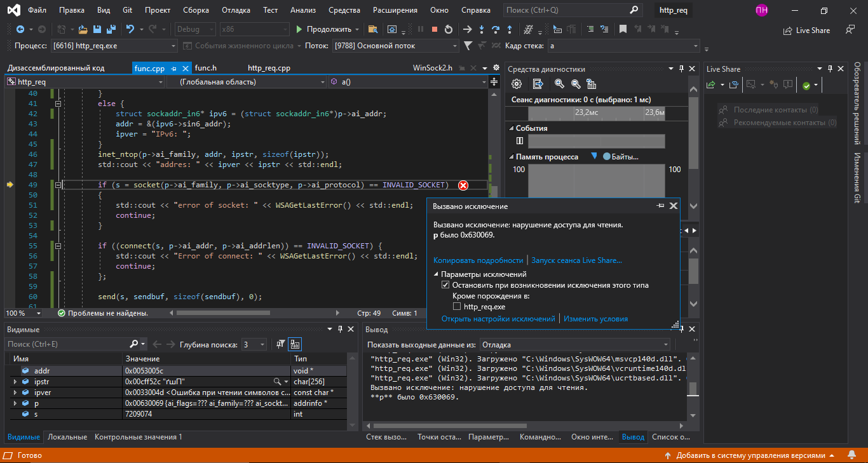Viewport: 868px width, 463px height.
Task: Click the Live Share toolbar button
Action: (x=807, y=30)
